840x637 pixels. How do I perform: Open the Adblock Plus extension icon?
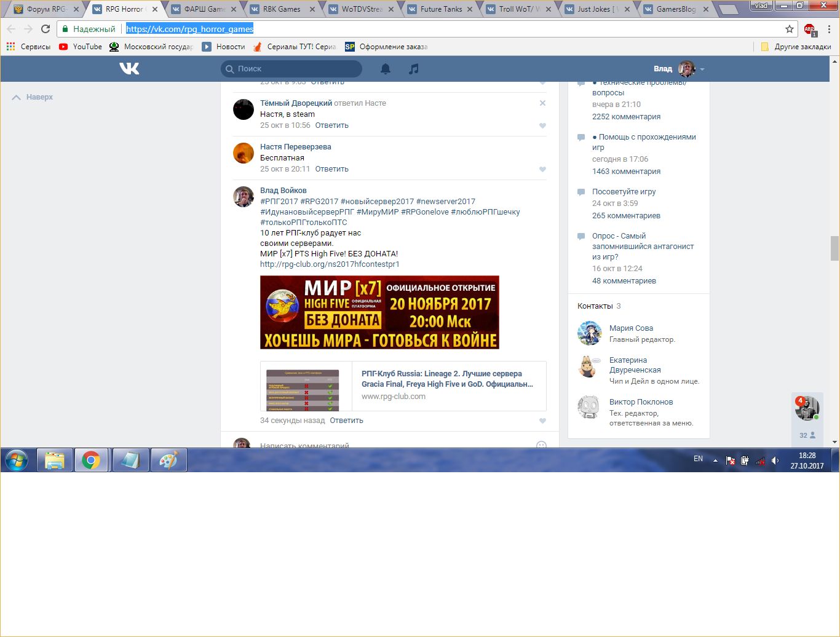(x=809, y=29)
